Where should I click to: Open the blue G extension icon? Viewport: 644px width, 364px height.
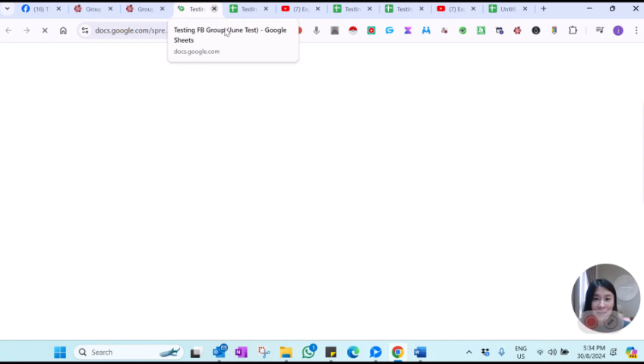point(390,30)
